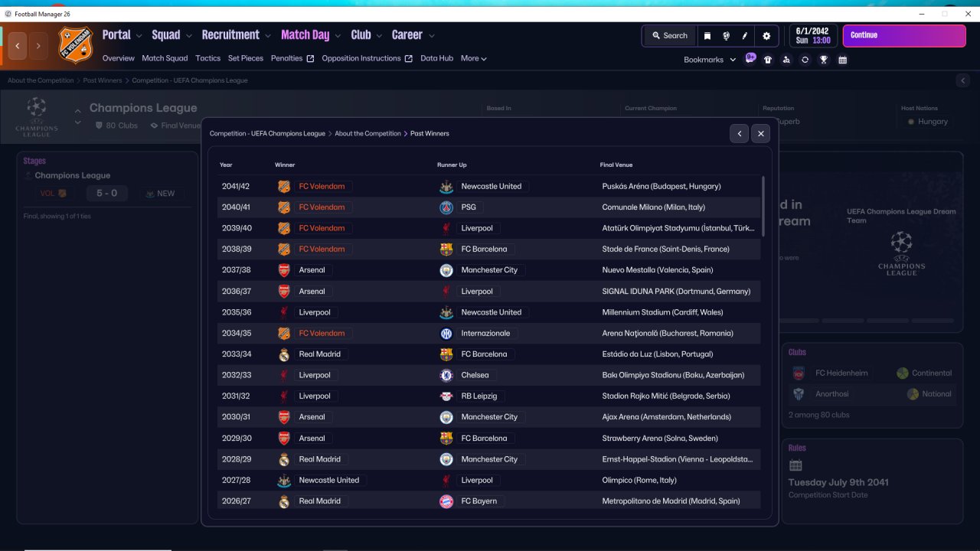Image resolution: width=980 pixels, height=551 pixels.
Task: Open the 9+ notifications speech bubble icon
Action: 750,58
